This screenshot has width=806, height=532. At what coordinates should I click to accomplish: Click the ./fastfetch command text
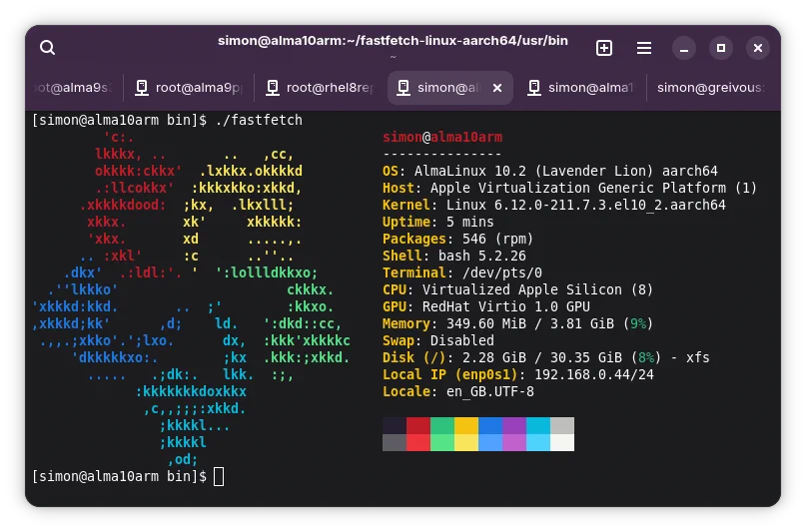tap(259, 120)
